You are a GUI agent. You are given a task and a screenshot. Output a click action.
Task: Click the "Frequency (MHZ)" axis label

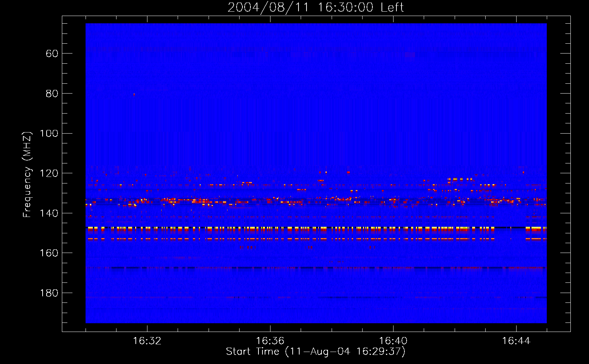pyautogui.click(x=27, y=174)
